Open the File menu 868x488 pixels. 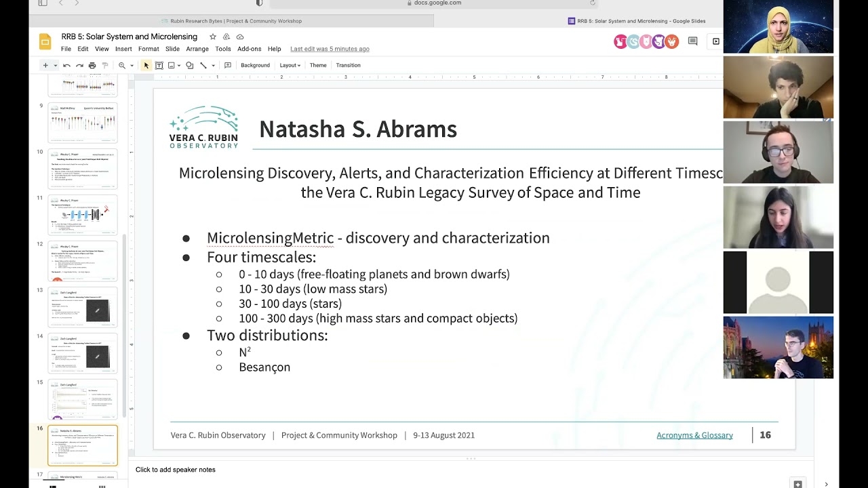[66, 49]
